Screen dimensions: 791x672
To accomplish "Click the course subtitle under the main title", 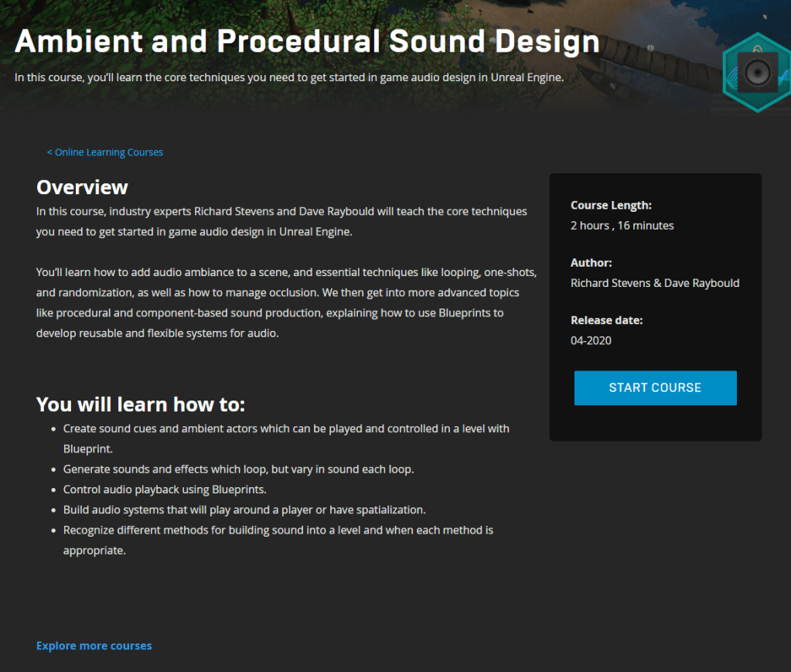I will tap(289, 77).
